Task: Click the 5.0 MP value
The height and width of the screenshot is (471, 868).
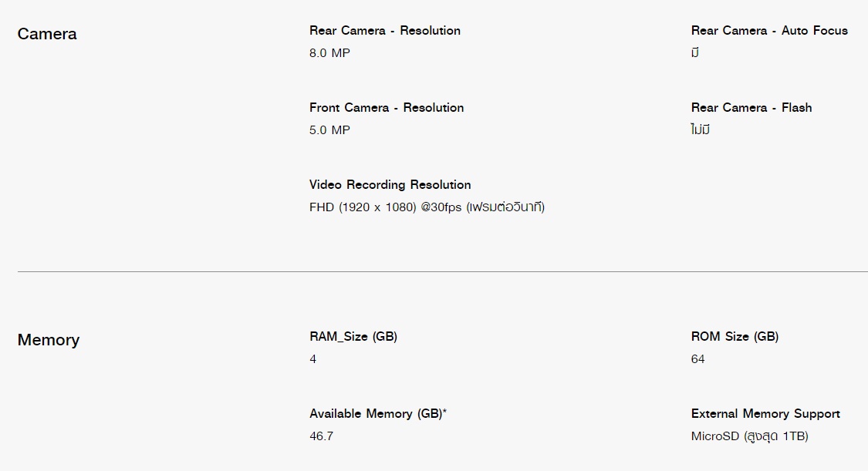Action: [330, 130]
